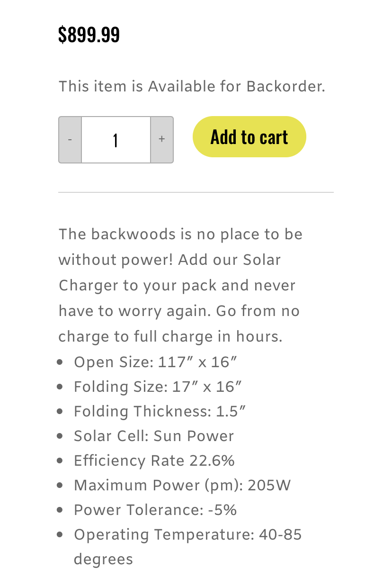Click the Solar Cell: Sun Power item

click(154, 436)
